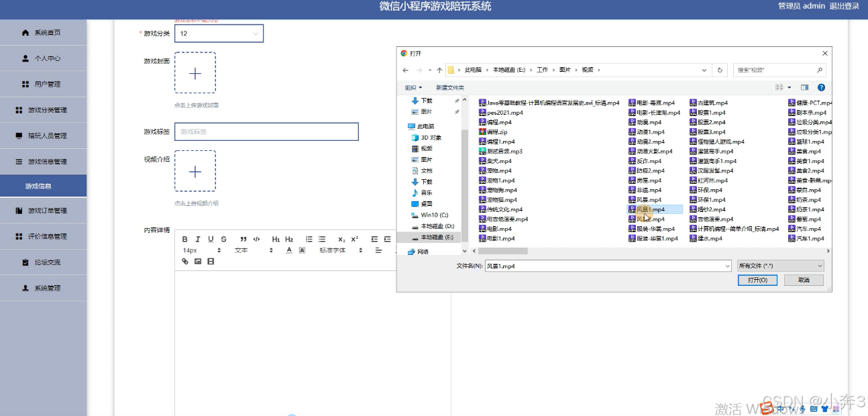The width and height of the screenshot is (868, 416).
Task: Expand 陪玩人员管理 in the sidebar
Action: pyautogui.click(x=43, y=136)
